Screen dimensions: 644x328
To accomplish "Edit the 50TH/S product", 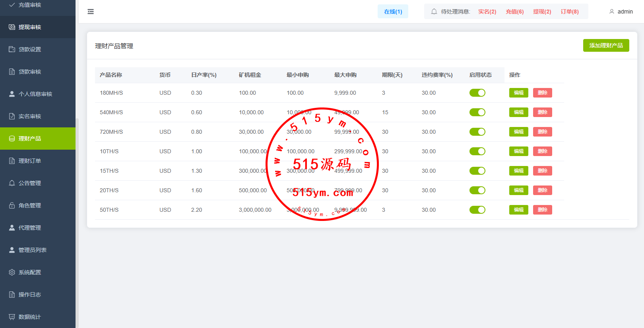I will pos(519,210).
